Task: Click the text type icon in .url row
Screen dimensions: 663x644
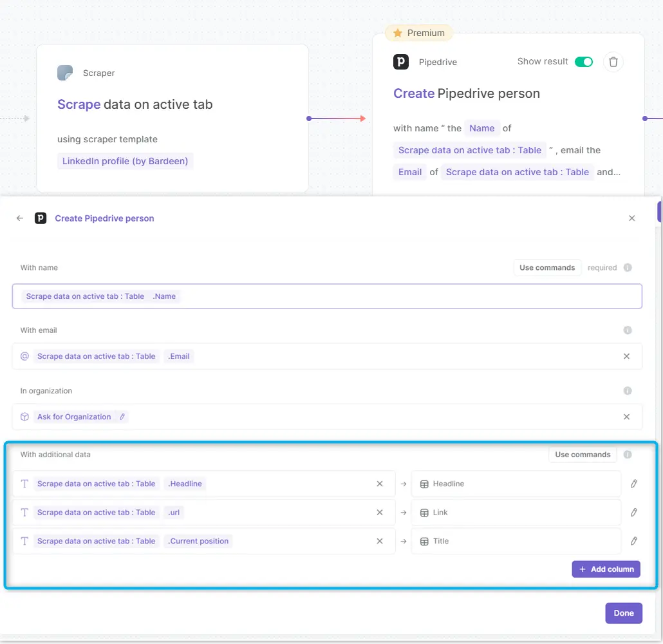Action: 24,513
